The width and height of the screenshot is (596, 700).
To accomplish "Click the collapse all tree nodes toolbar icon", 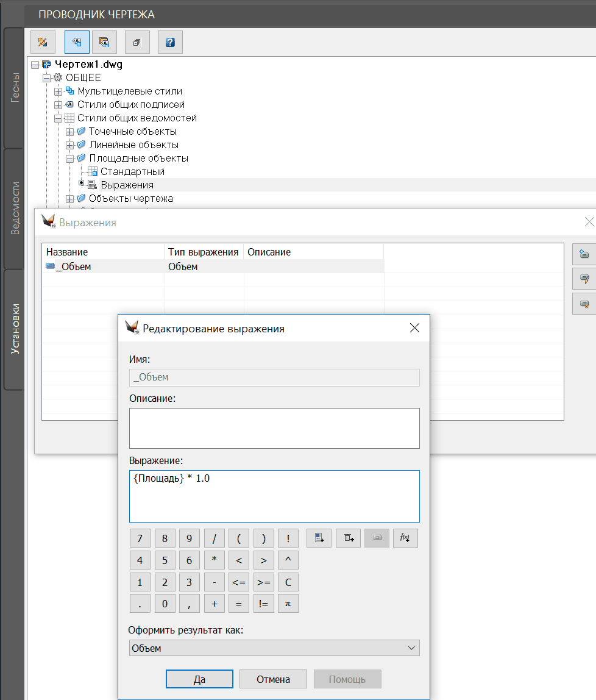I will [137, 42].
